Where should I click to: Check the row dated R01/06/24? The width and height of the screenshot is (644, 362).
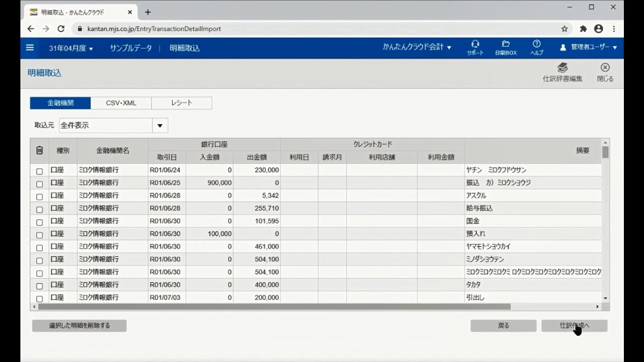(x=40, y=171)
